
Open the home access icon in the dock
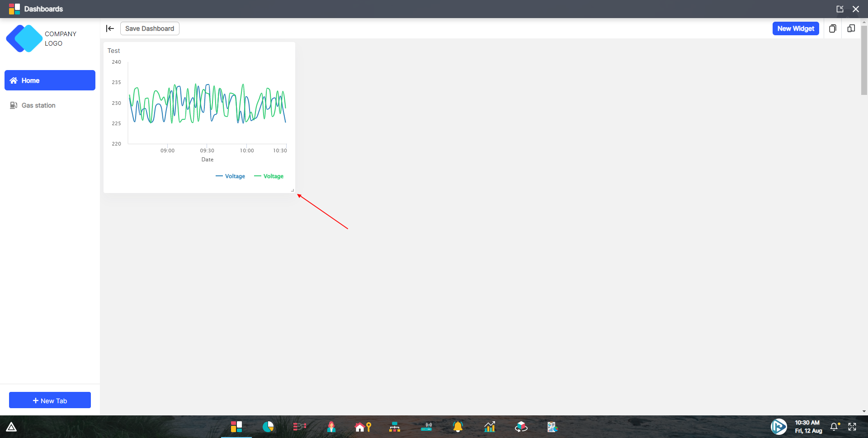pyautogui.click(x=363, y=427)
